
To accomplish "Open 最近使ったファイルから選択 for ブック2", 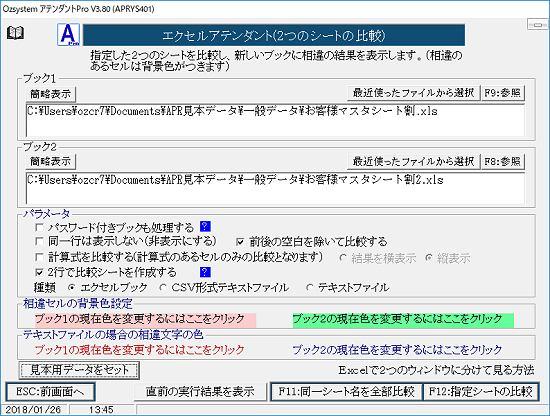I will point(413,161).
